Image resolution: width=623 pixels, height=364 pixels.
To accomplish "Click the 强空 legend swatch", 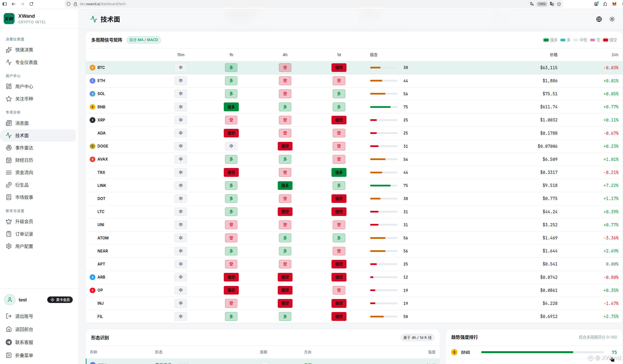I will coord(606,40).
